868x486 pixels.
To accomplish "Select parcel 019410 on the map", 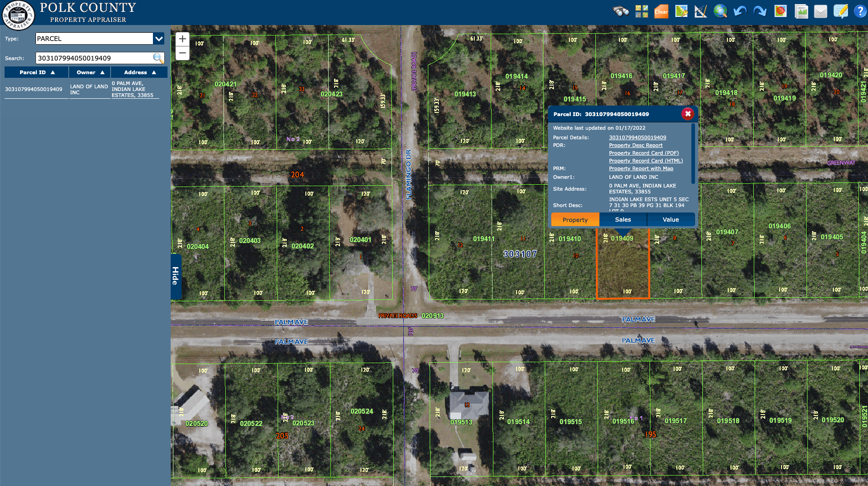I will coord(569,239).
